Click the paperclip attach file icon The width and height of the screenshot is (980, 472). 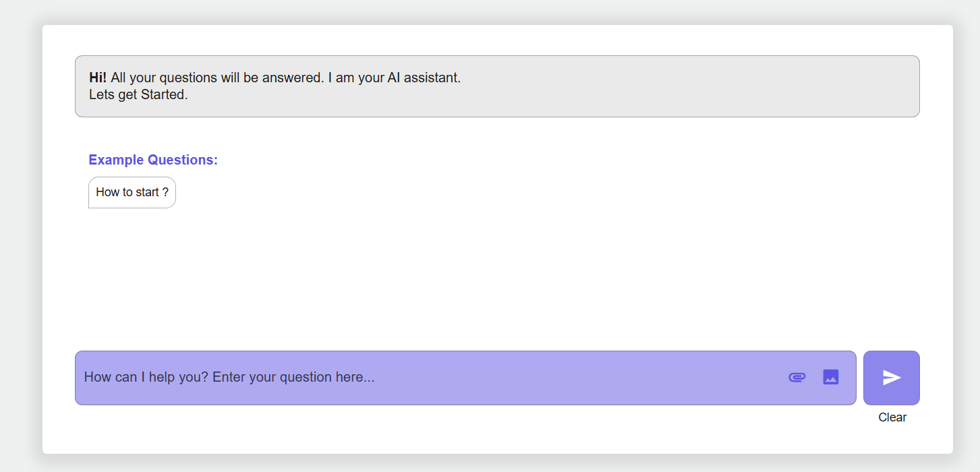[x=797, y=377]
